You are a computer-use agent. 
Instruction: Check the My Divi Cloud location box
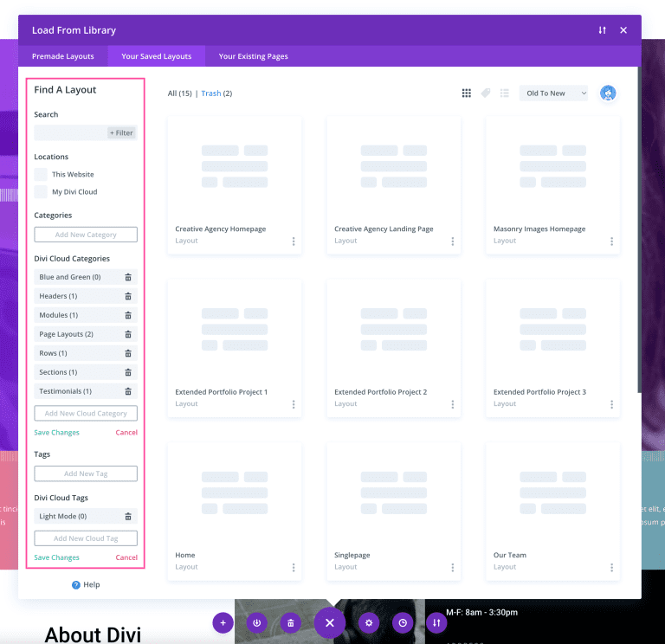[x=41, y=192]
